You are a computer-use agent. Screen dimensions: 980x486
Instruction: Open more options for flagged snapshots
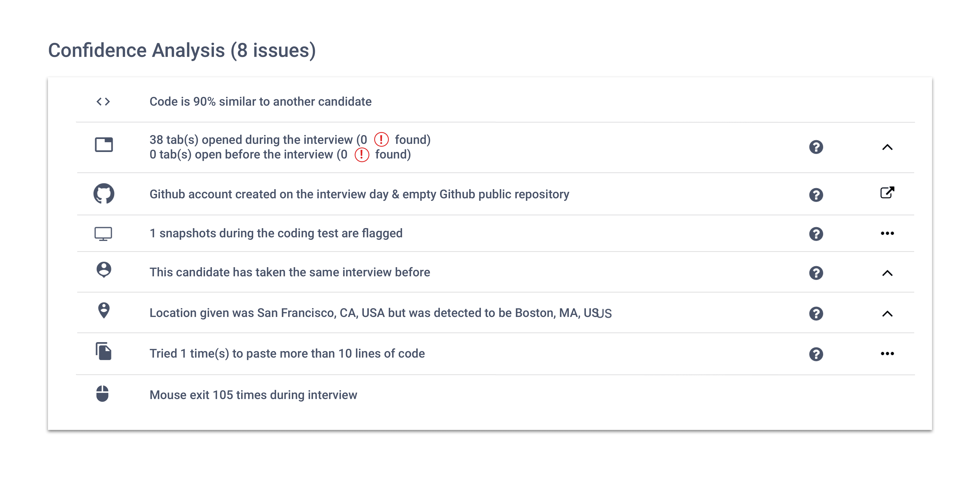888,234
